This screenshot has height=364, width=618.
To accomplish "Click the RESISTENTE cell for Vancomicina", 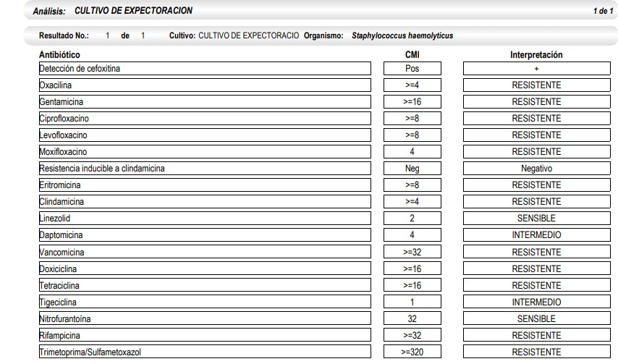I will tap(537, 252).
